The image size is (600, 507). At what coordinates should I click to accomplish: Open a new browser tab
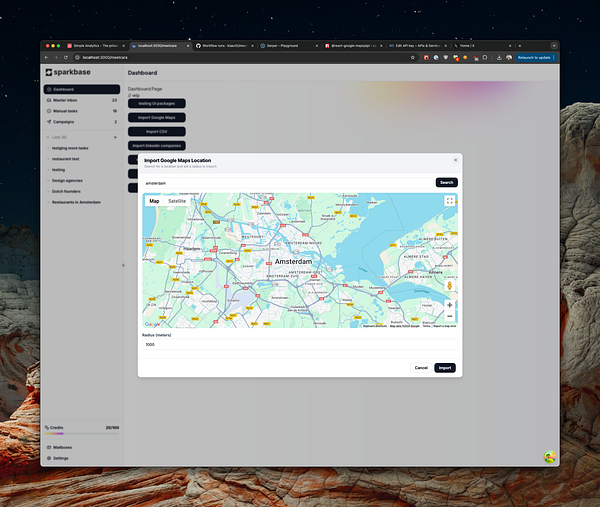[519, 46]
